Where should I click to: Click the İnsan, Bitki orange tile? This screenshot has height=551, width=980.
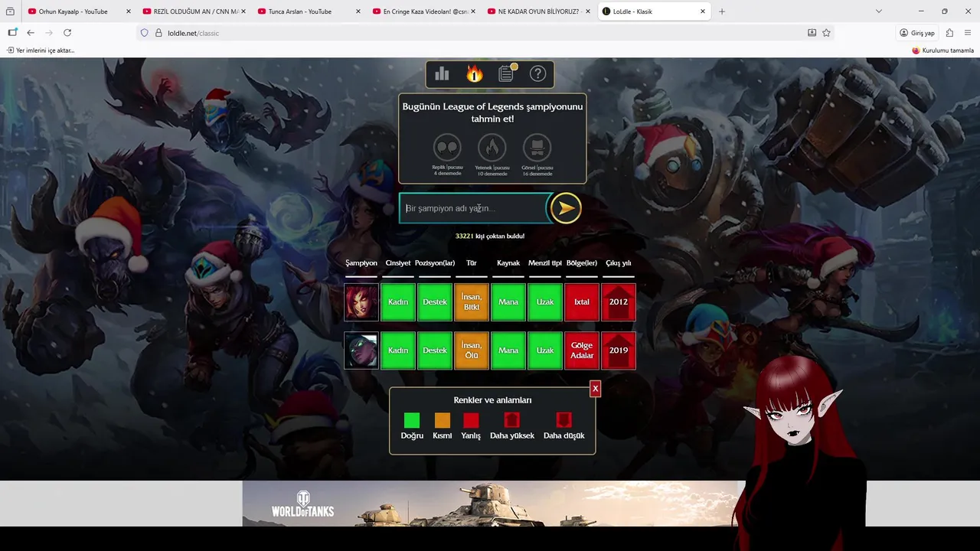pos(472,302)
